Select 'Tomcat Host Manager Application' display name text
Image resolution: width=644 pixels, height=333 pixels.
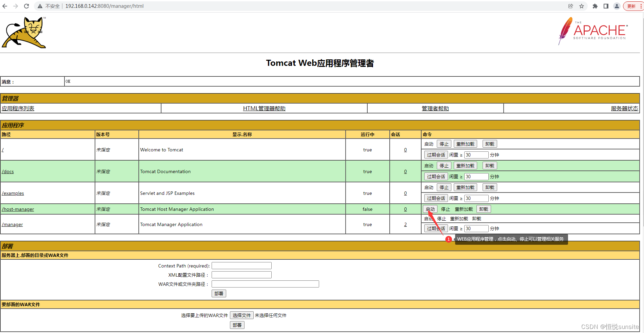tap(177, 209)
